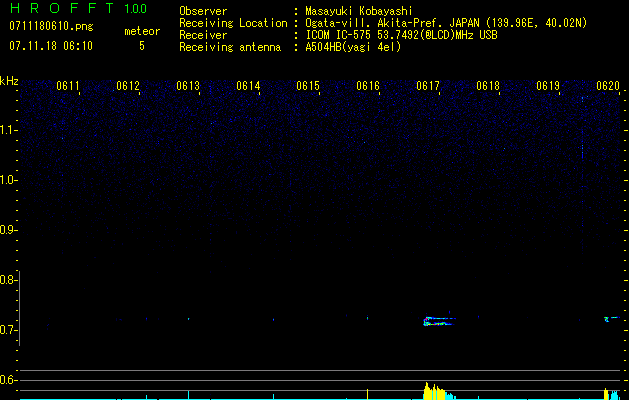Click the 0617 time marker
This screenshot has height=400, width=629.
click(428, 86)
